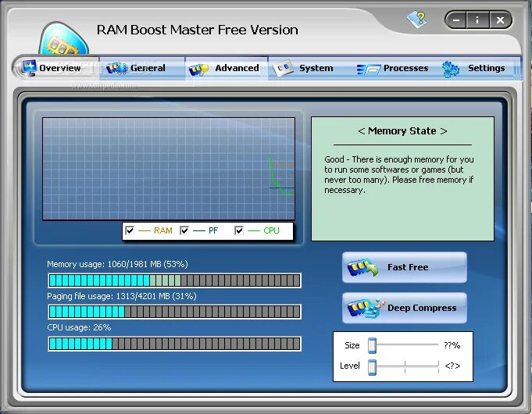The image size is (532, 414).
Task: Click the Deep Compress chip icon
Action: (x=366, y=308)
